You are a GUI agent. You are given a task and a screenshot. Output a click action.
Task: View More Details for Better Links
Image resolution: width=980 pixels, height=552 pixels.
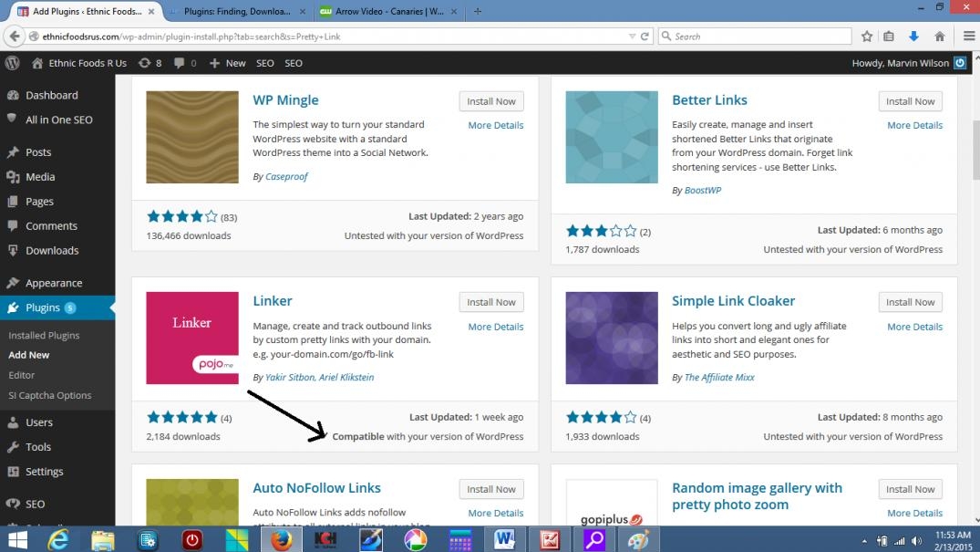click(914, 125)
